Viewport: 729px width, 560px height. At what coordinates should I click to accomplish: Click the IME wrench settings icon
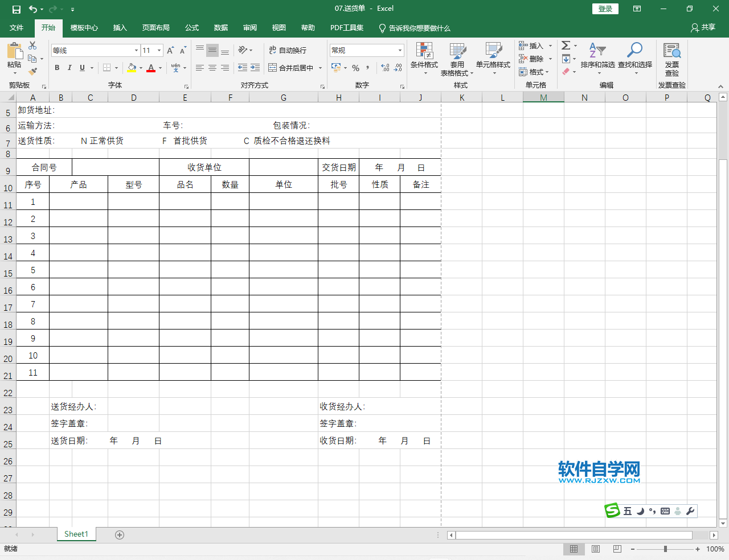click(690, 511)
